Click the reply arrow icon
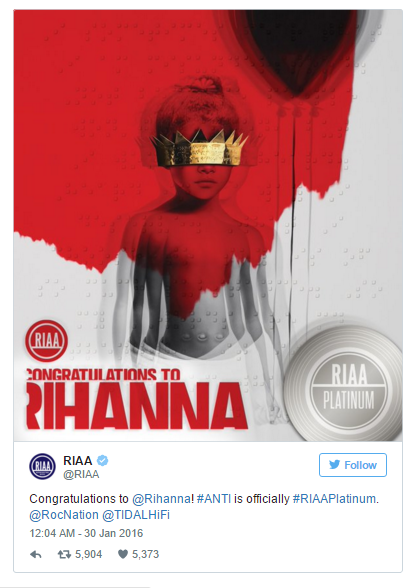The image size is (415, 588). 36,554
